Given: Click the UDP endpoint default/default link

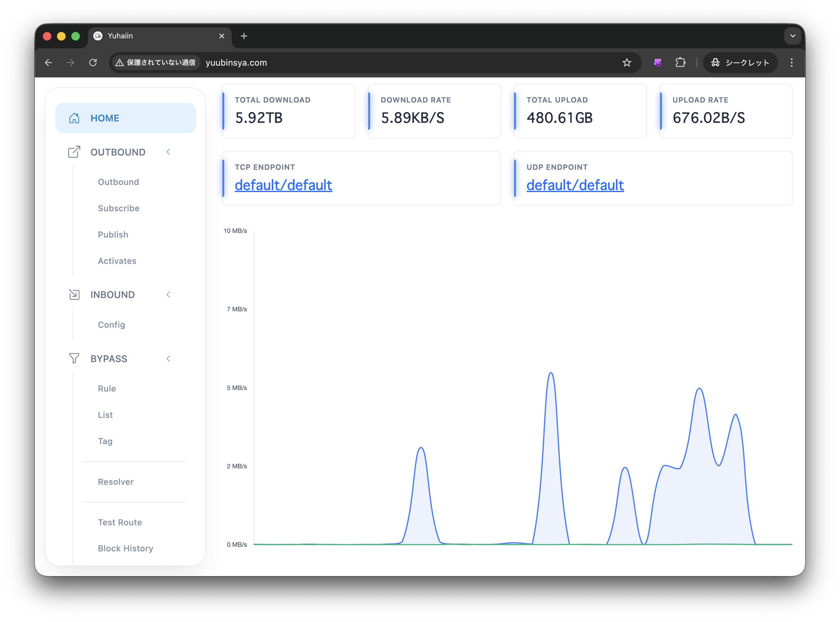Looking at the screenshot, I should 575,185.
